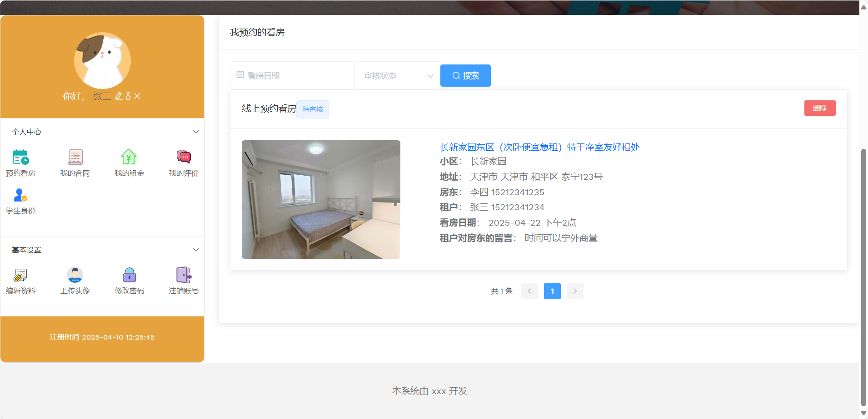This screenshot has height=419, width=868.
Task: Collapse the 个人中心 section
Action: point(196,132)
